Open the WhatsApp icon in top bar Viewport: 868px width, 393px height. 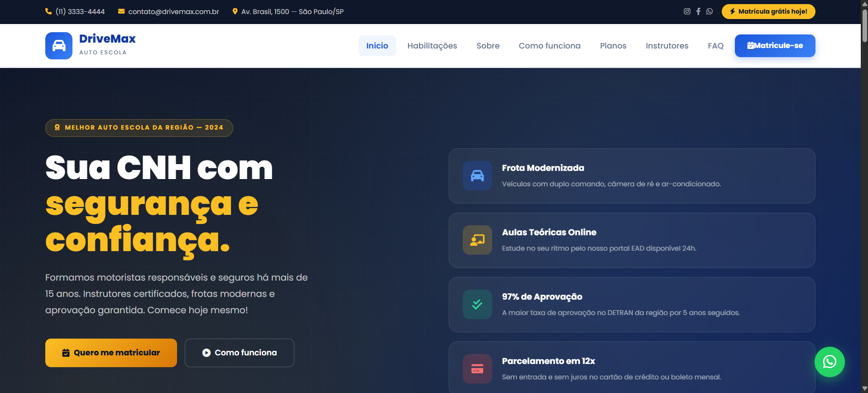tap(710, 11)
